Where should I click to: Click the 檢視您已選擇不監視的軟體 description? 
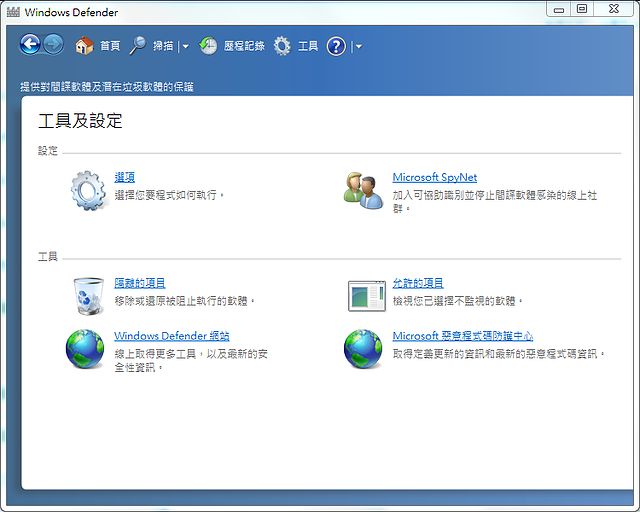[x=458, y=301]
